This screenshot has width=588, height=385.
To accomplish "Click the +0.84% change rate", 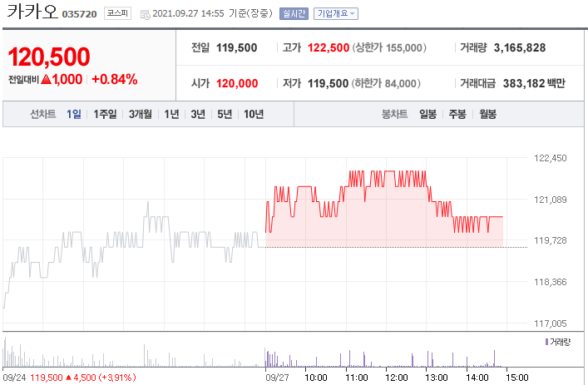I will (x=115, y=79).
